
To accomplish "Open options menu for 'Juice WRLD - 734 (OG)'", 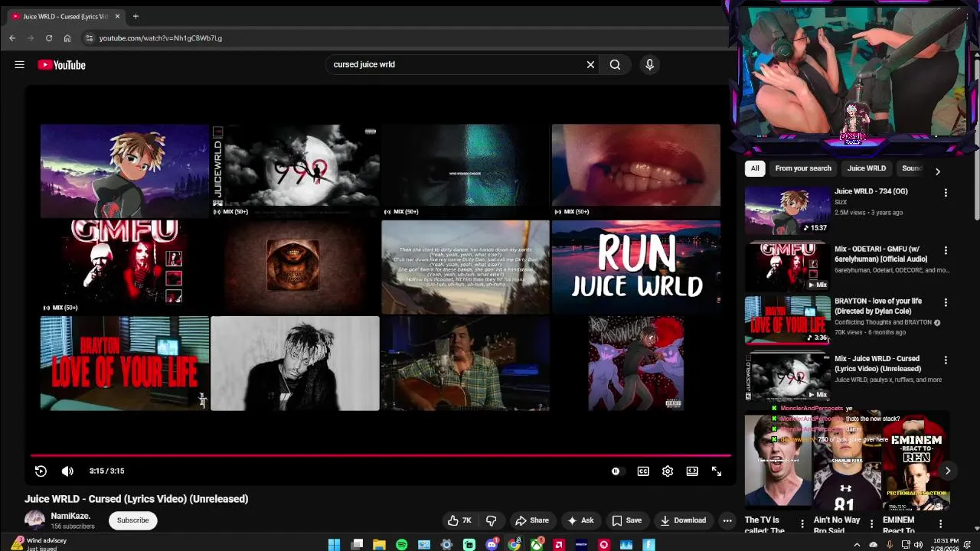I will pos(946,193).
